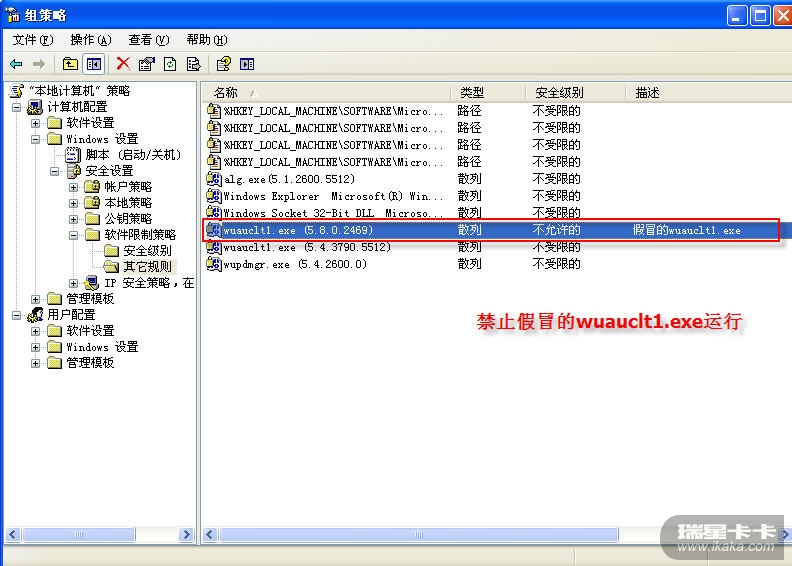This screenshot has height=566, width=792.
Task: Expand Windows 设置 under 用户配置
Action: pos(35,347)
